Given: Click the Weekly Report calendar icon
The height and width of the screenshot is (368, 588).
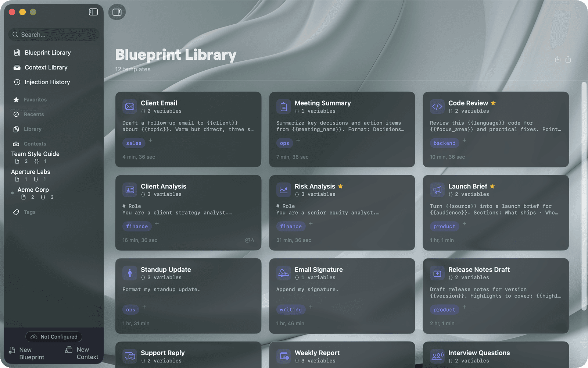Looking at the screenshot, I should (x=284, y=356).
